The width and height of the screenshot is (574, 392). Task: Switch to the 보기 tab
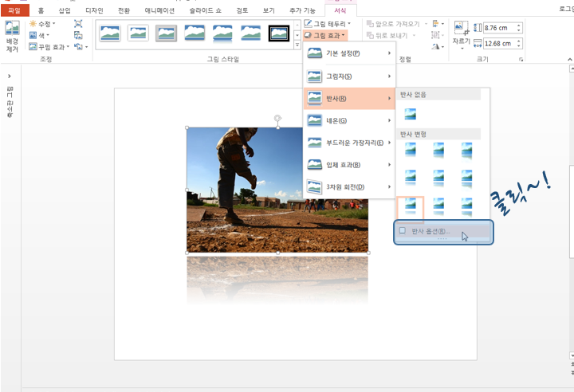269,10
